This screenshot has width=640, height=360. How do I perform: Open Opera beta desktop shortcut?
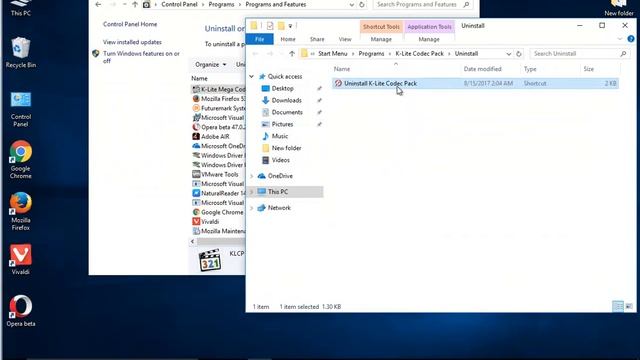click(20, 311)
